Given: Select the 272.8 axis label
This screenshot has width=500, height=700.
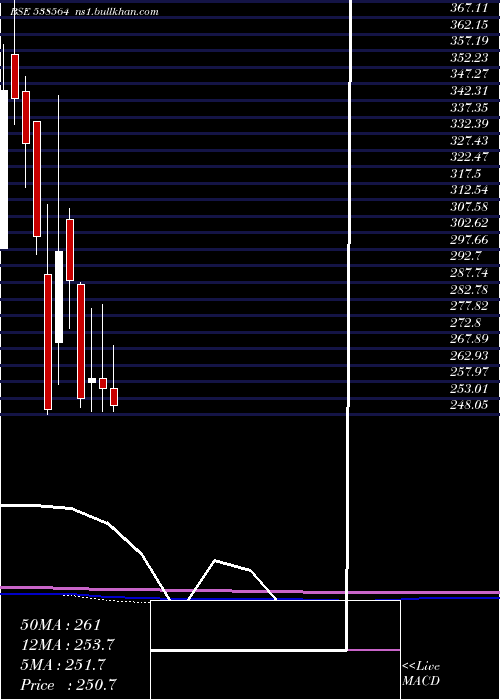Looking at the screenshot, I should 466,322.
